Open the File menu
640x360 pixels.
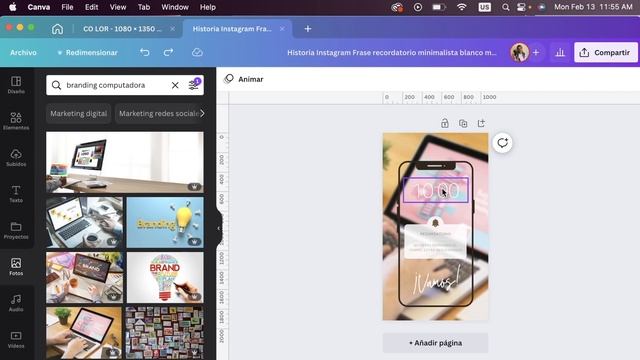tap(67, 7)
